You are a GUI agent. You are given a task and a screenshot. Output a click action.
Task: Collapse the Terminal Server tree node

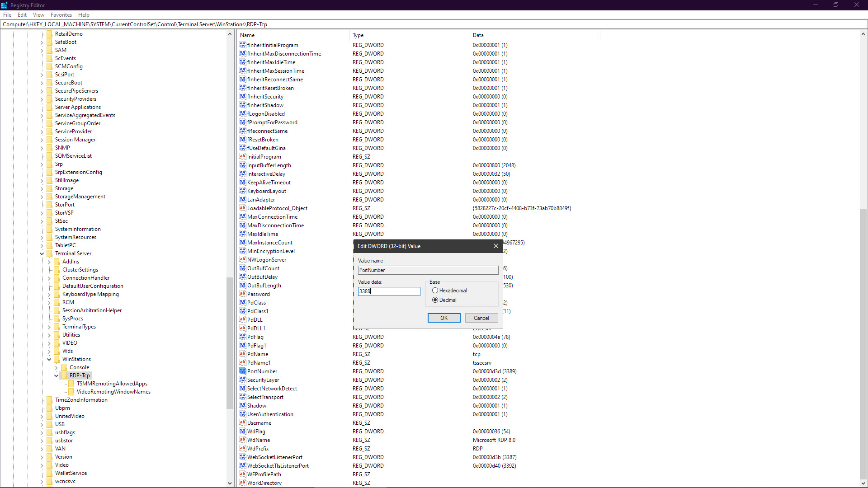pyautogui.click(x=42, y=253)
